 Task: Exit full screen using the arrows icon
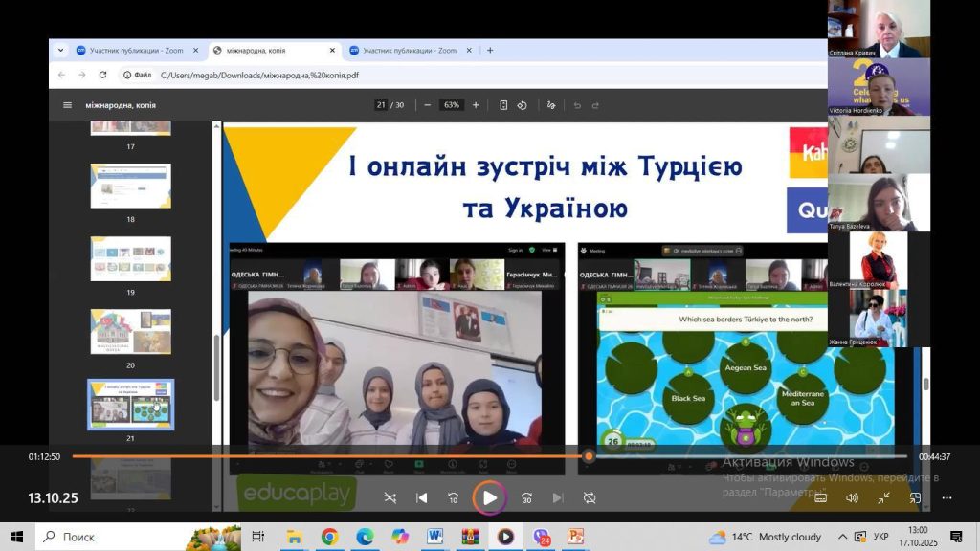point(883,497)
